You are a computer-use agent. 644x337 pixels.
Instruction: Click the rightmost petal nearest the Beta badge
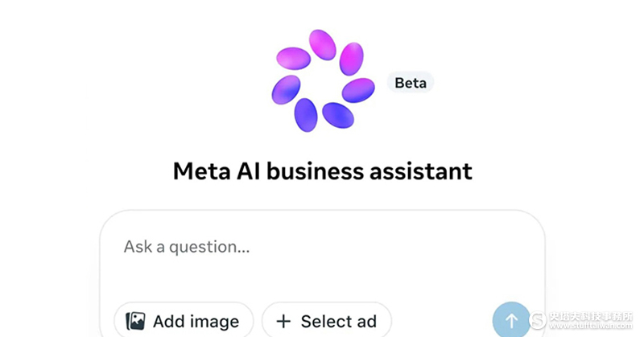coord(358,90)
